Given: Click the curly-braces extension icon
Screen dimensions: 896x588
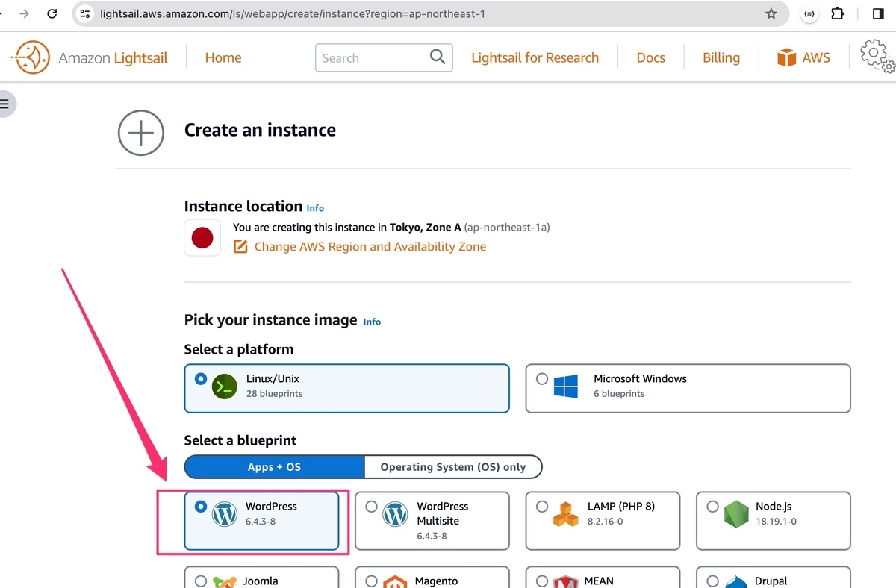Looking at the screenshot, I should click(x=809, y=13).
